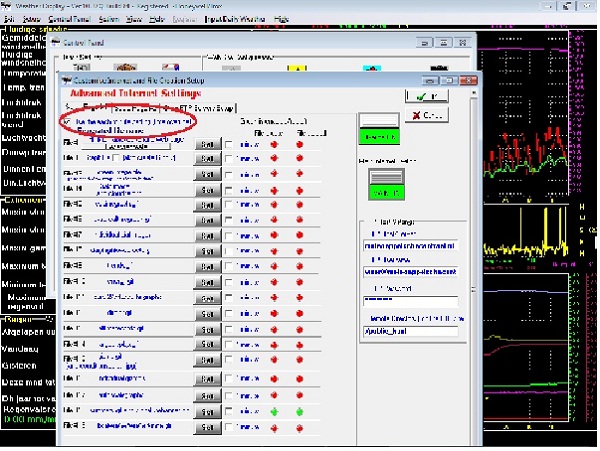Click the setup dialog title bar icon
Screen dimensions: 600x451
[x=67, y=80]
